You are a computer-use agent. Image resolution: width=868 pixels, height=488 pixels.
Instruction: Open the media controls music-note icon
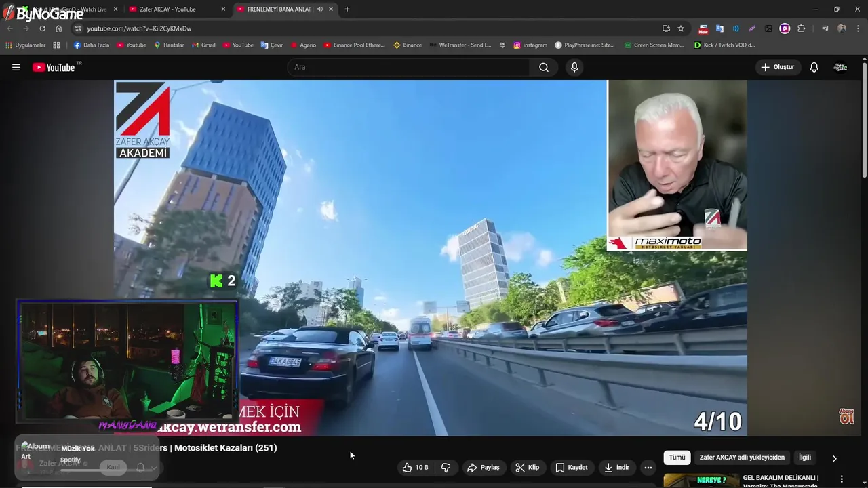tap(825, 28)
